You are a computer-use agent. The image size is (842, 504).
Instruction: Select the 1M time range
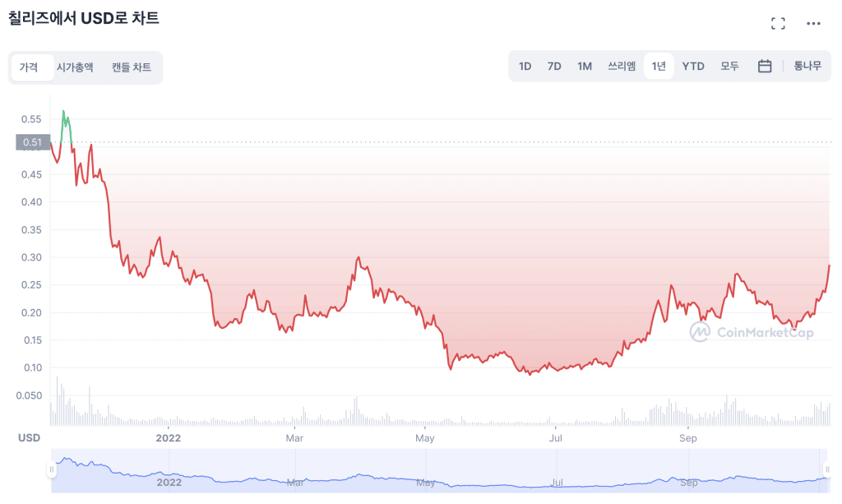[x=585, y=67]
